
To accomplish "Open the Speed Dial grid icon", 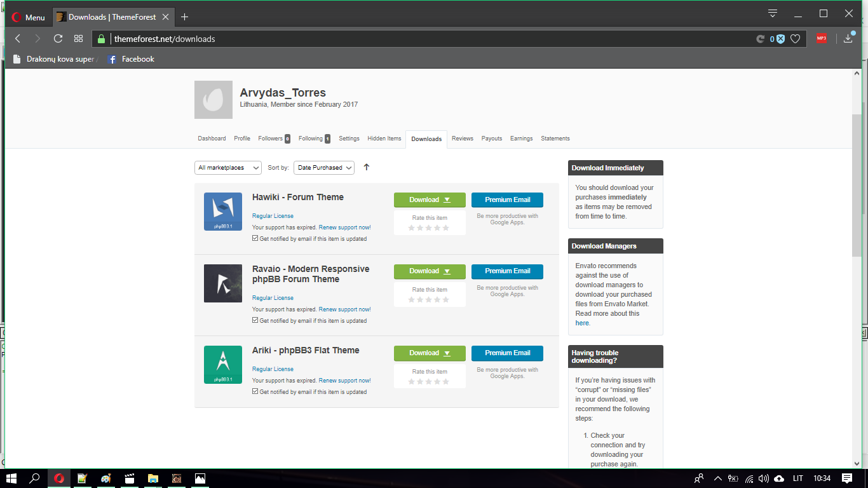I will (79, 39).
